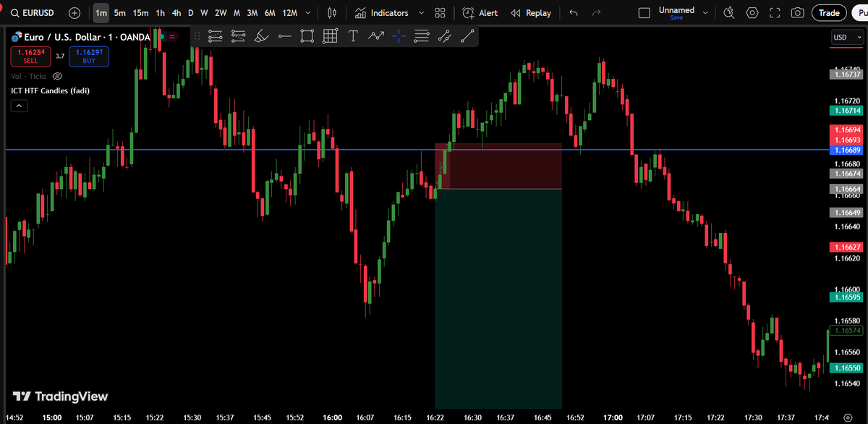The height and width of the screenshot is (424, 868).
Task: Activate the crosshair cursor tool
Action: 399,36
